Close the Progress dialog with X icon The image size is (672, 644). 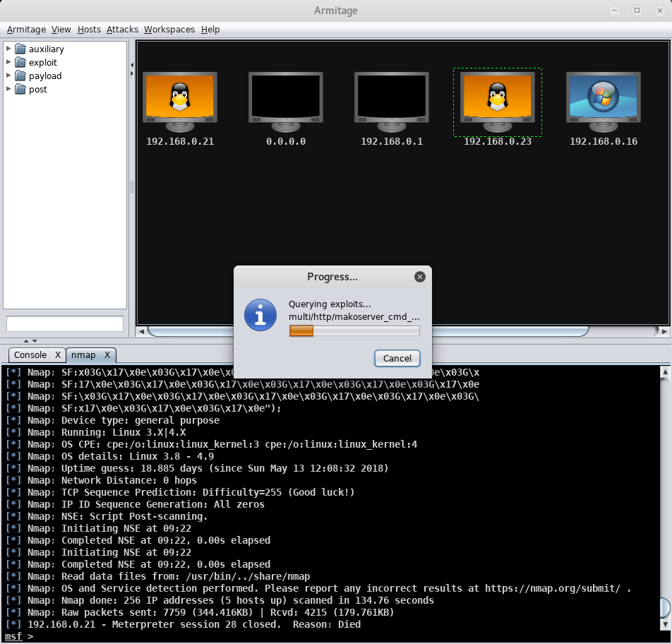click(x=420, y=277)
